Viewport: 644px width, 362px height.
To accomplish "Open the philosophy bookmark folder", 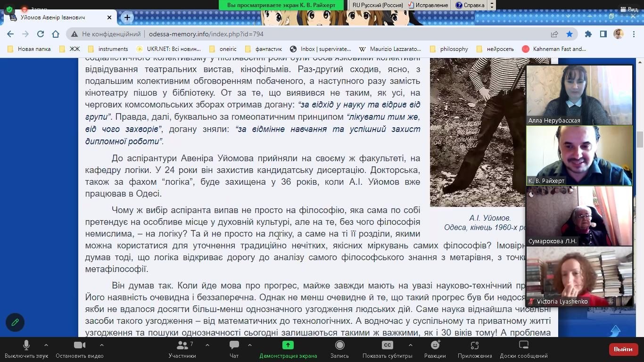I will (x=449, y=49).
